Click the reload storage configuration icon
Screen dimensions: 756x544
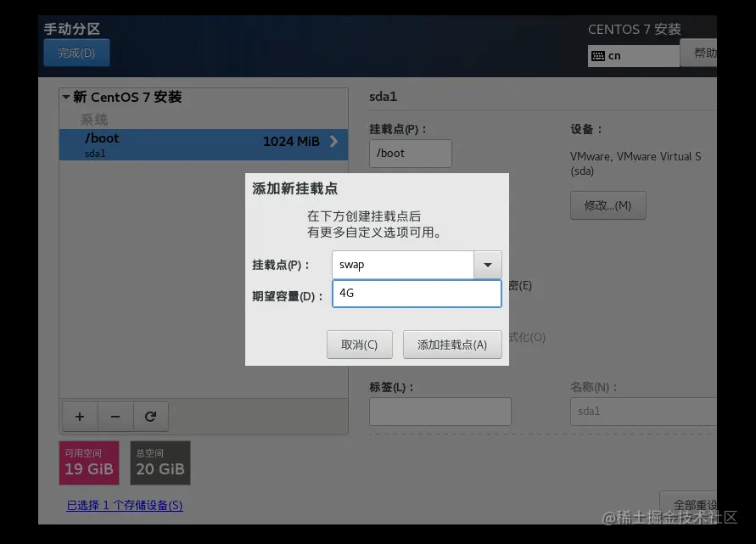point(150,416)
